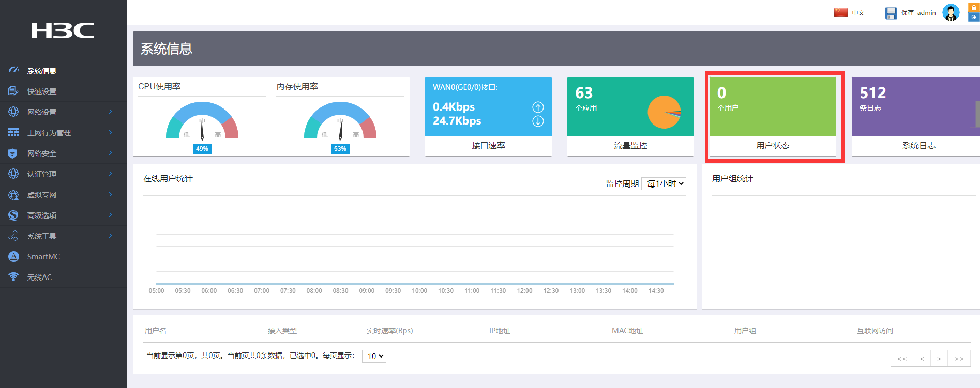
Task: Select 系统信息 in the sidebar
Action: click(x=42, y=71)
